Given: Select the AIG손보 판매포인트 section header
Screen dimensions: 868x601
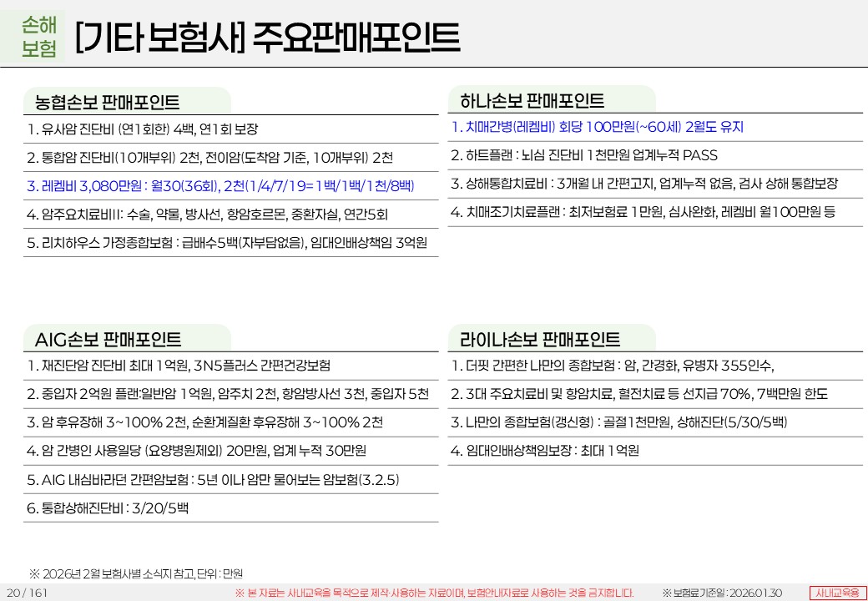Looking at the screenshot, I should tap(108, 340).
